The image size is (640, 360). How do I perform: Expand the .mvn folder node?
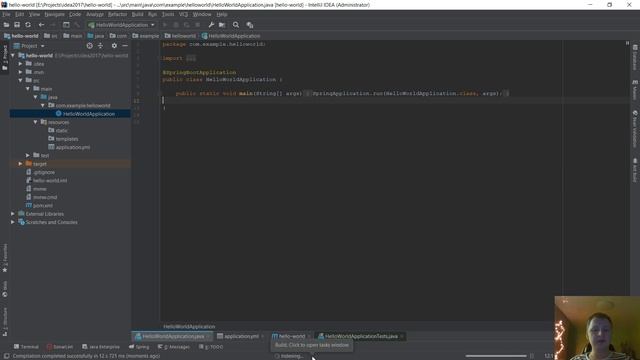pyautogui.click(x=20, y=72)
